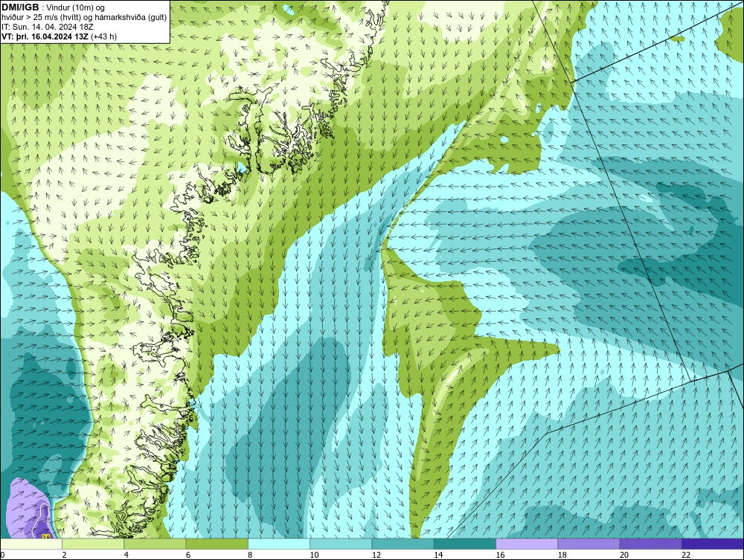Click the 'DMI/IGB' title text
Screen dimensions: 744x560
point(20,7)
